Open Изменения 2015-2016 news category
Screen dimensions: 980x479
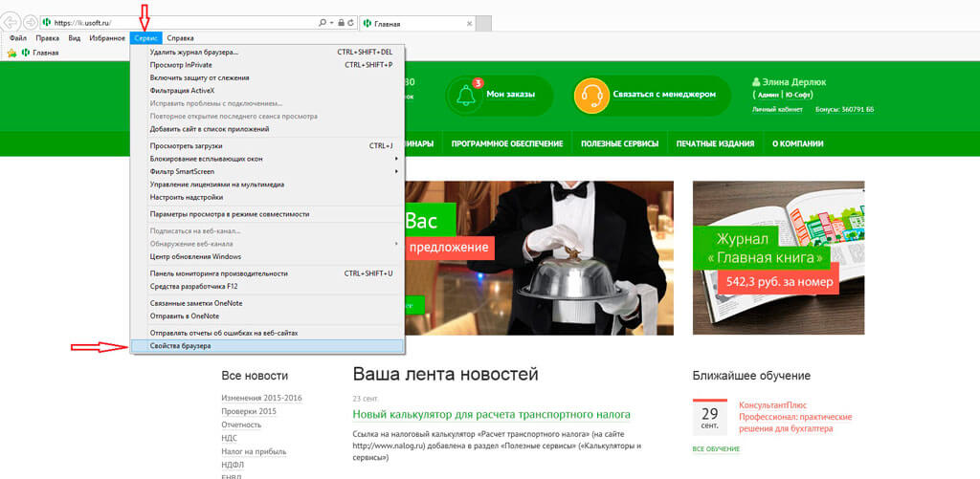tap(262, 399)
